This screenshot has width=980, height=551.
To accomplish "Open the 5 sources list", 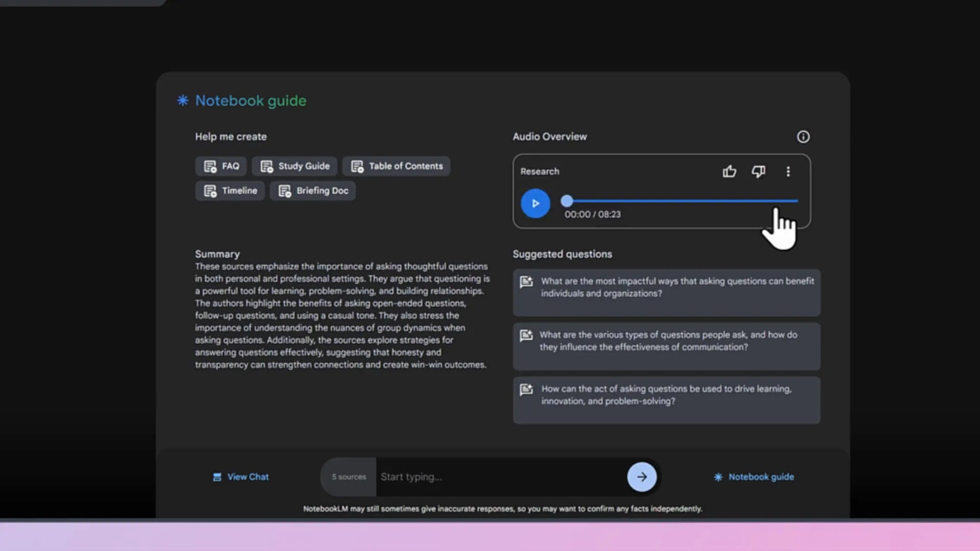I will (x=349, y=477).
